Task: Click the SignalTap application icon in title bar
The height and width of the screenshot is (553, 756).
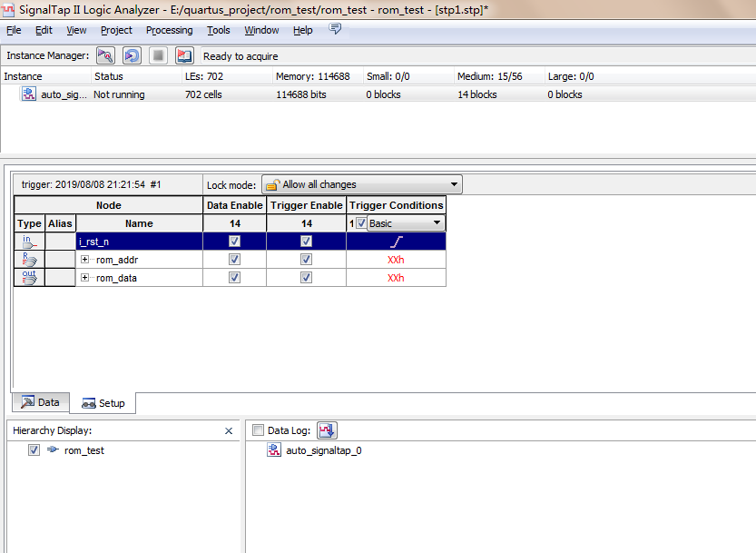Action: 8,9
